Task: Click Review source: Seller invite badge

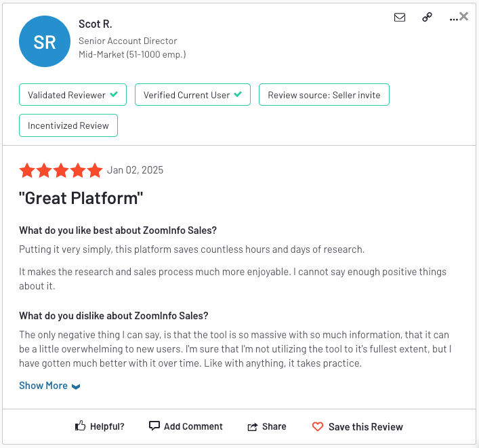Action: [x=324, y=95]
